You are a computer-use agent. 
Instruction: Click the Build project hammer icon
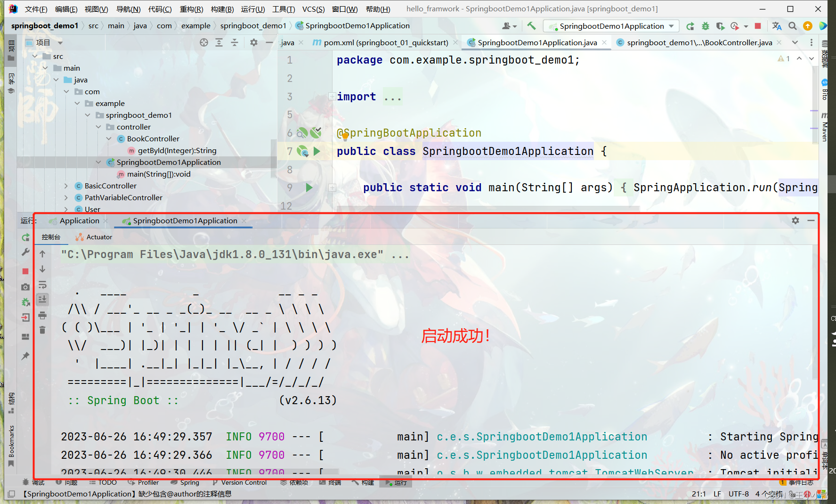pyautogui.click(x=531, y=26)
